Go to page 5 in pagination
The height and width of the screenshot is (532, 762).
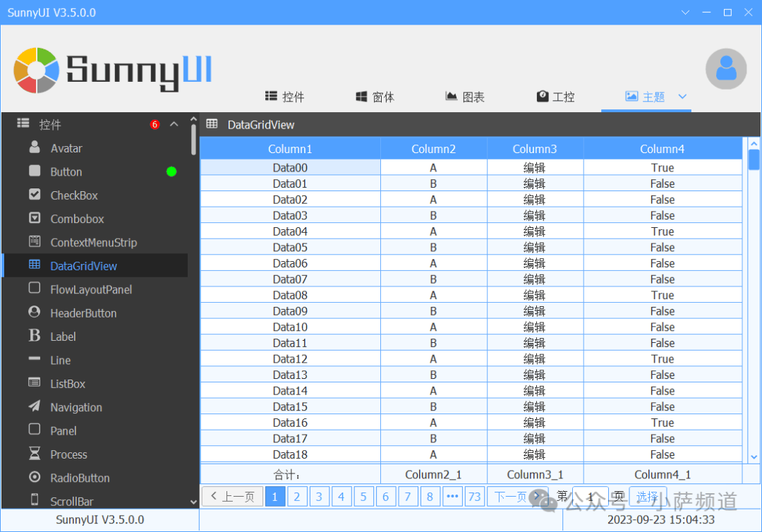click(x=363, y=497)
